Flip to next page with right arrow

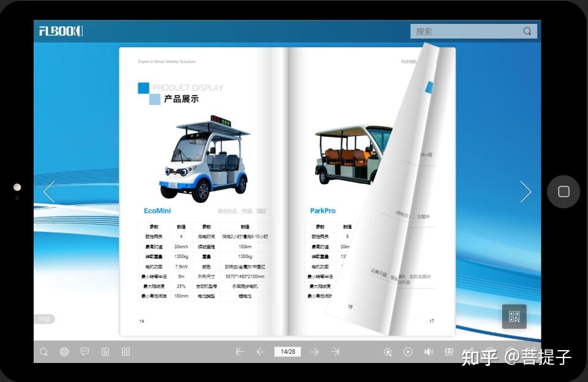pyautogui.click(x=526, y=192)
